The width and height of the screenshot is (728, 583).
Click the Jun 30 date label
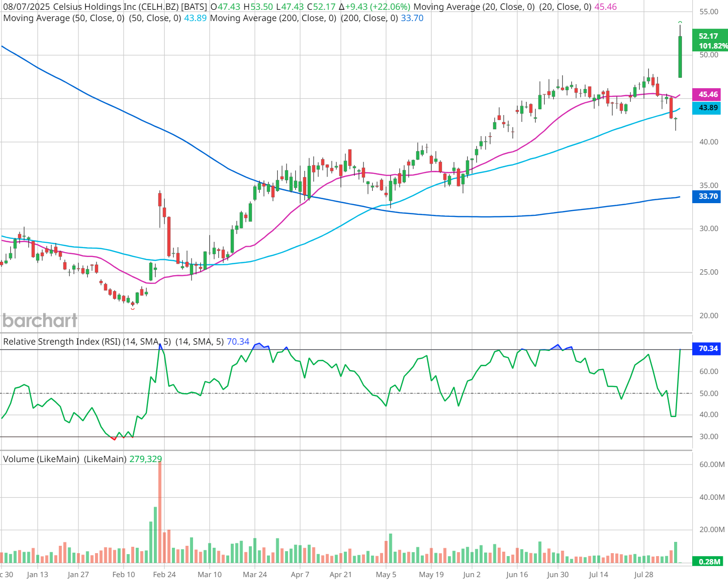coord(558,575)
